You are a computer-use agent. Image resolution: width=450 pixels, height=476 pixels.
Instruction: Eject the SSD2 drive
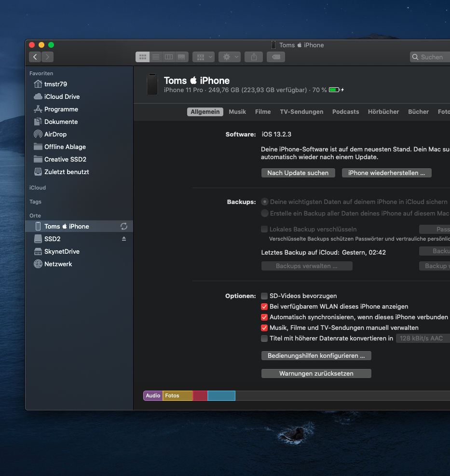(x=124, y=239)
